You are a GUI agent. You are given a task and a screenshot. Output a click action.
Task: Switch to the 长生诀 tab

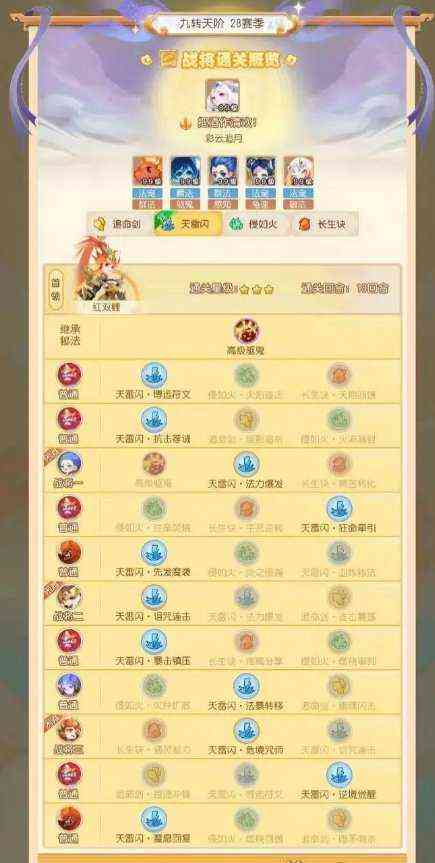pyautogui.click(x=325, y=224)
